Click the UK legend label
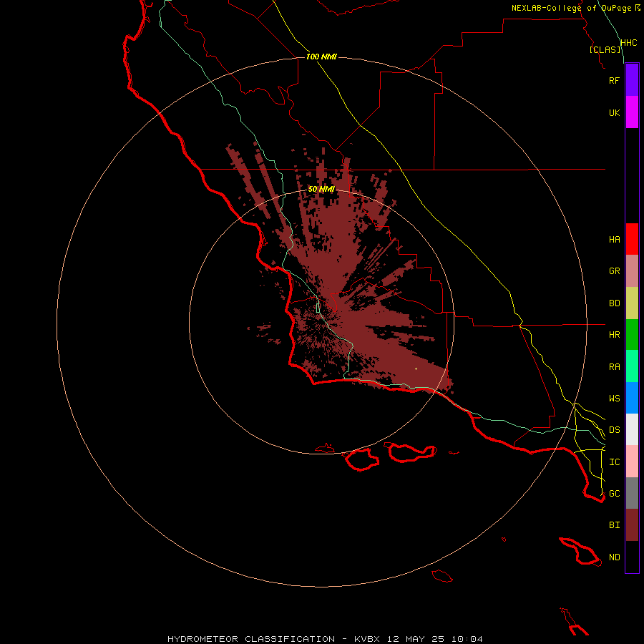Image resolution: width=644 pixels, height=644 pixels. [614, 112]
